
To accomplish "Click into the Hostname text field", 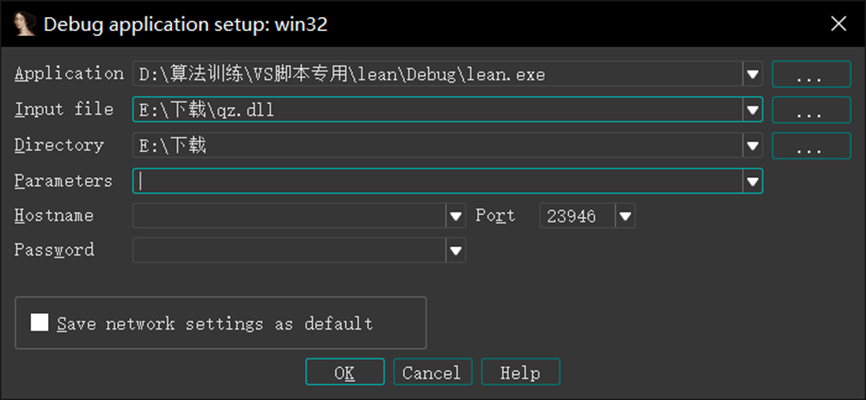I will pos(289,215).
